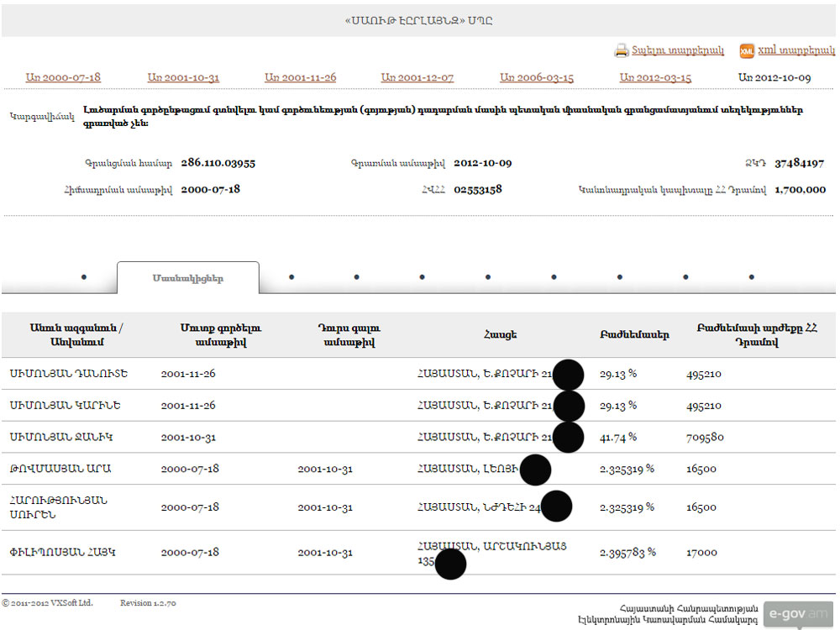Click the Անուն ազգանուն column header
This screenshot has height=630, width=840.
click(x=76, y=335)
